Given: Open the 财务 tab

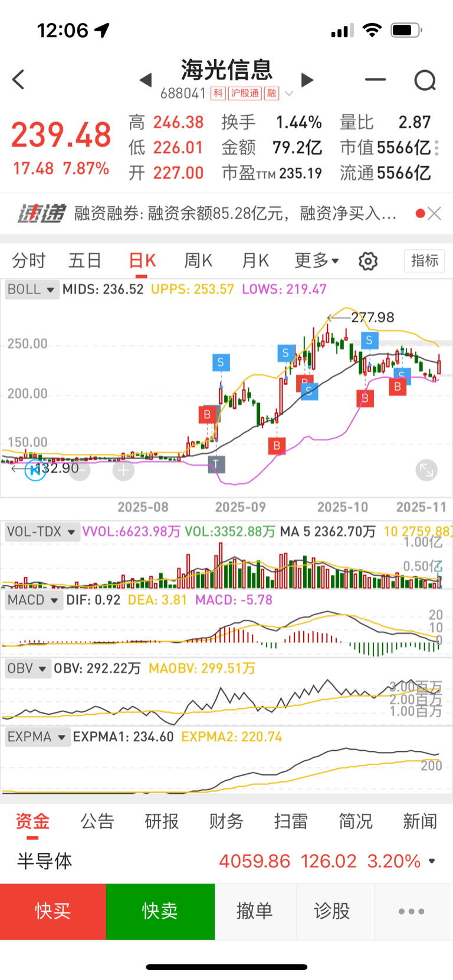Looking at the screenshot, I should [226, 821].
